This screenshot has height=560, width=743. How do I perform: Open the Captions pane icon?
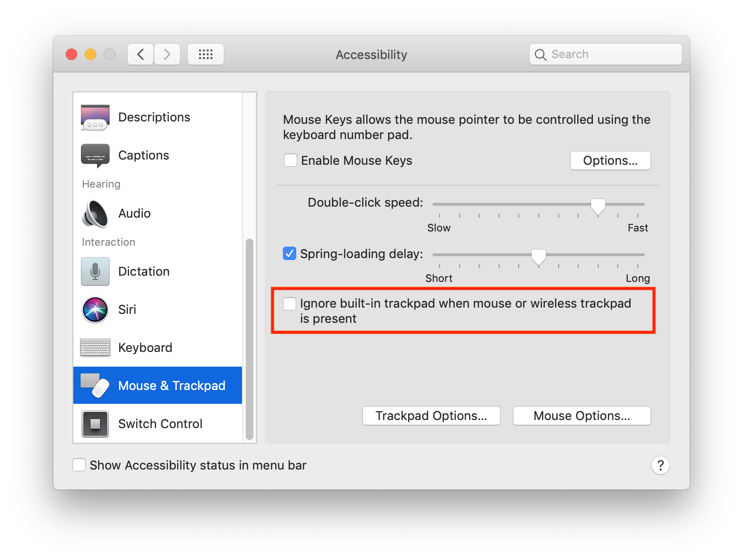point(95,156)
